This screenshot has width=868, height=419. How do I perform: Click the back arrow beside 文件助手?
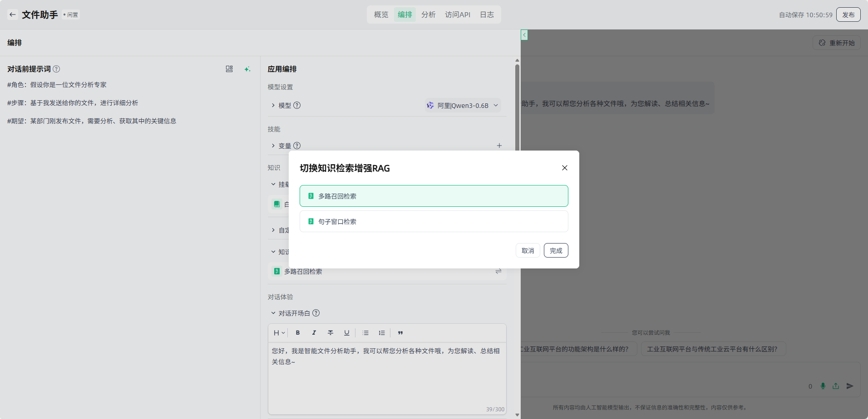[13, 15]
